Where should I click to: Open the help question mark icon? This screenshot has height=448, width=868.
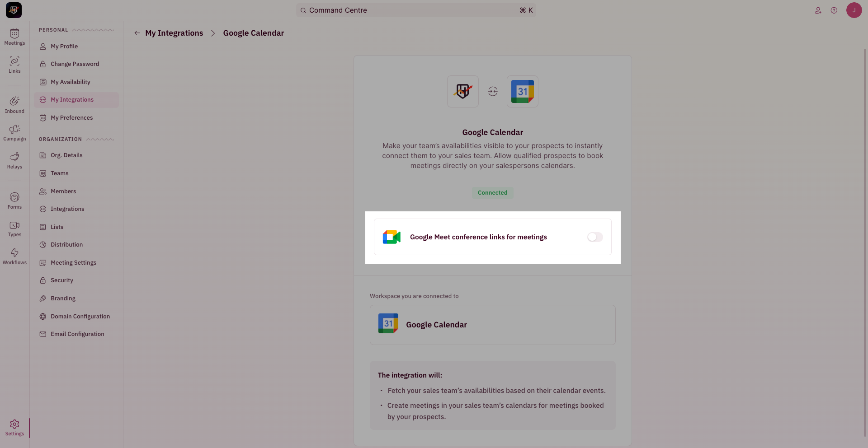[834, 10]
